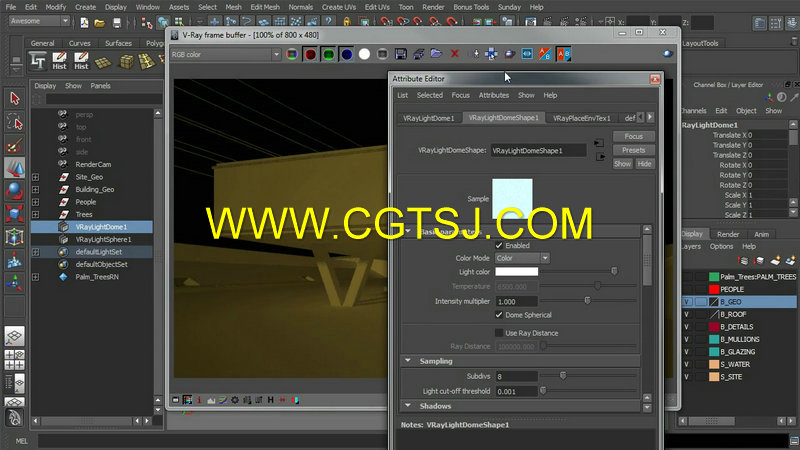The image size is (800, 450).
Task: Click the input connection arrow icon beside shape name
Action: coord(599,143)
